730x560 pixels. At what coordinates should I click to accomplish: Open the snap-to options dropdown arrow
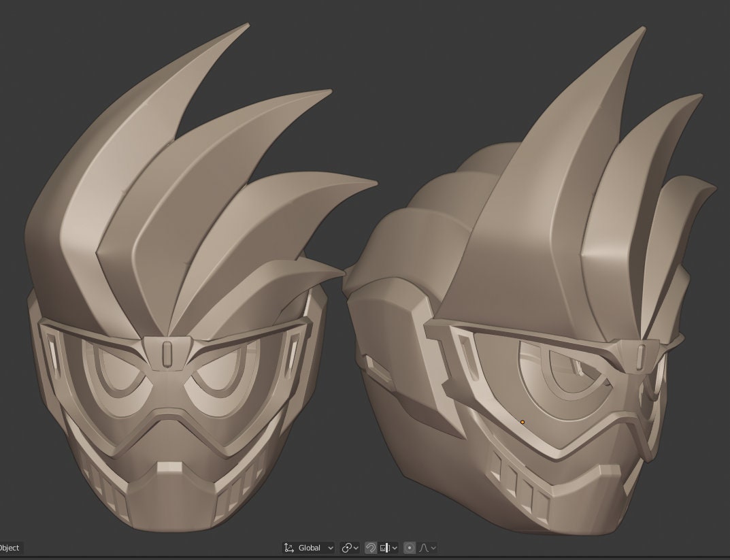click(x=395, y=547)
